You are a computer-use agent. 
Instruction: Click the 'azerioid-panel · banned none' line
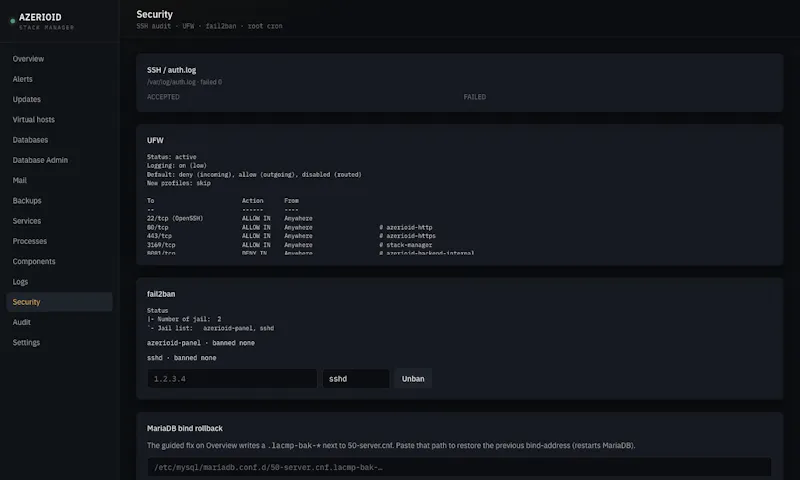(x=201, y=343)
